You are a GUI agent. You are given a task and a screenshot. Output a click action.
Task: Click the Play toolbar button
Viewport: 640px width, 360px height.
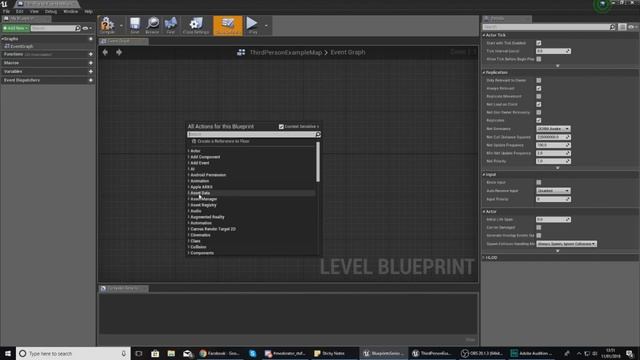pyautogui.click(x=252, y=25)
